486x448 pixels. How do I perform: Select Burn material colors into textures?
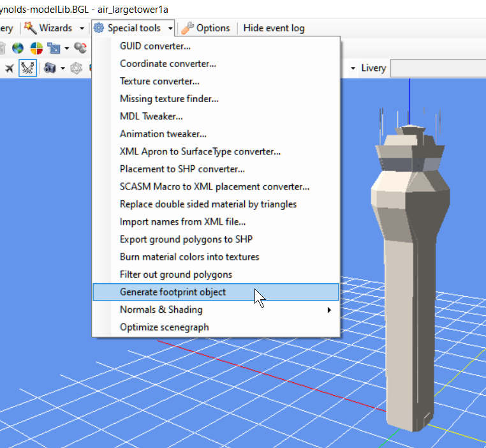(x=189, y=257)
